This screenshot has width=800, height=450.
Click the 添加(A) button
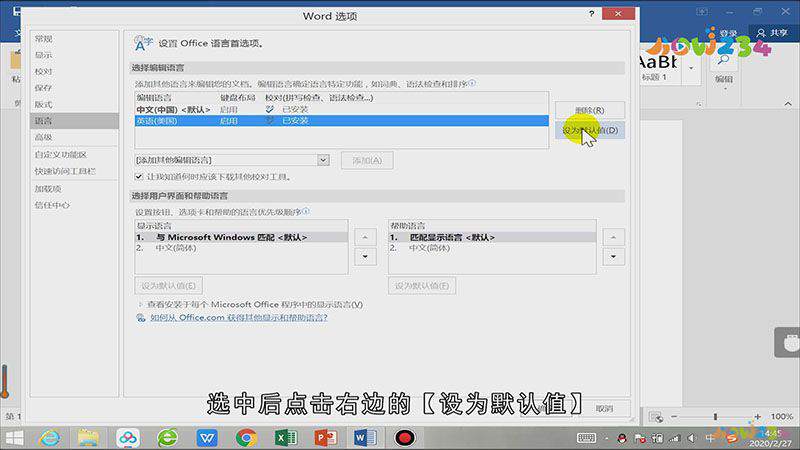tap(367, 160)
